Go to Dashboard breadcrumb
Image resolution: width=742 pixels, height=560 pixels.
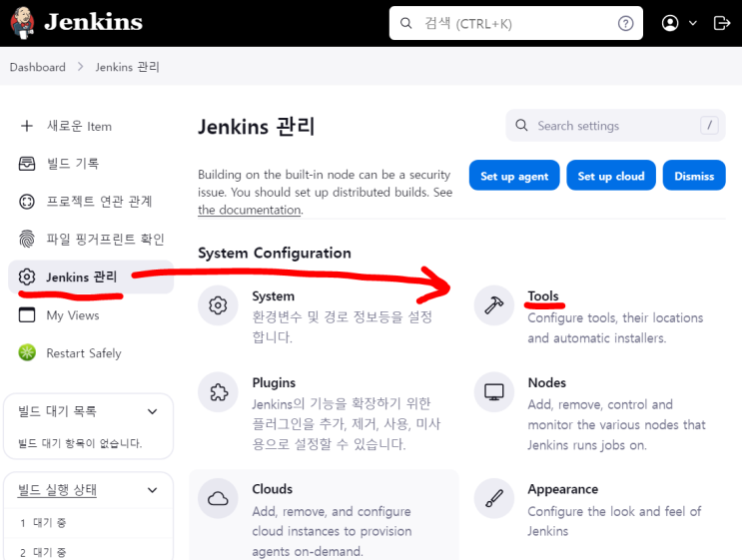pyautogui.click(x=37, y=67)
